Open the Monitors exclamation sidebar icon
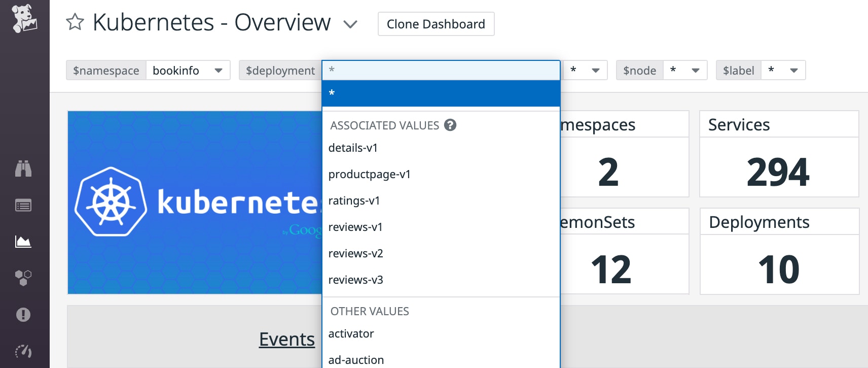 click(x=23, y=315)
